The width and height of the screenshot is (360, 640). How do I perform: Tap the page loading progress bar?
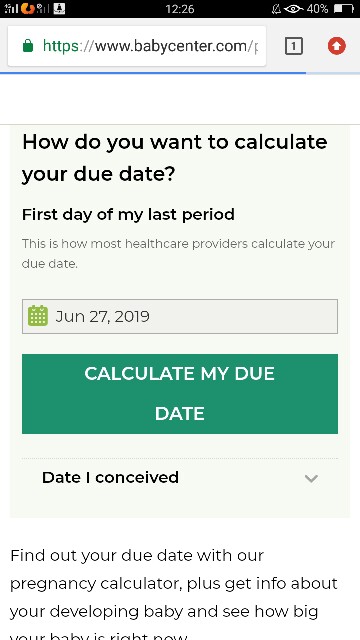[153, 73]
